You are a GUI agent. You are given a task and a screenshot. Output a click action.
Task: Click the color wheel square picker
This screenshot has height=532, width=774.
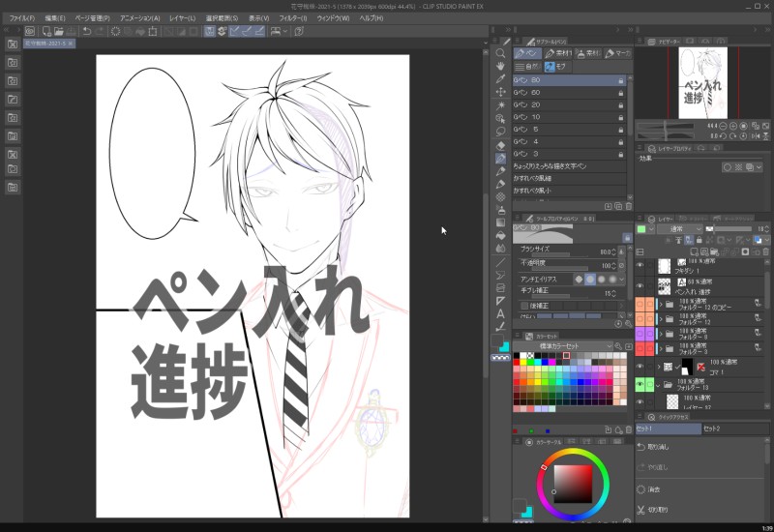[573, 484]
